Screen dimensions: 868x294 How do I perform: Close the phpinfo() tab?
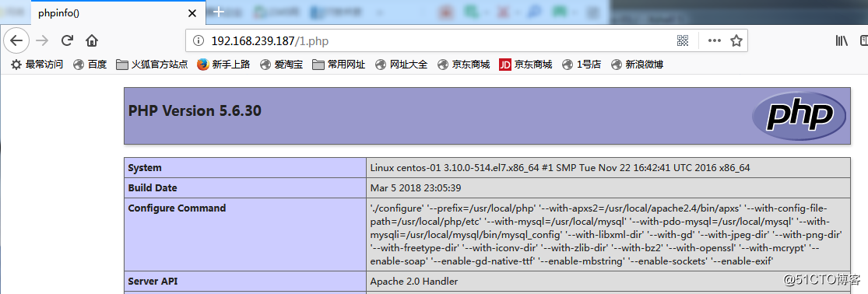point(192,13)
